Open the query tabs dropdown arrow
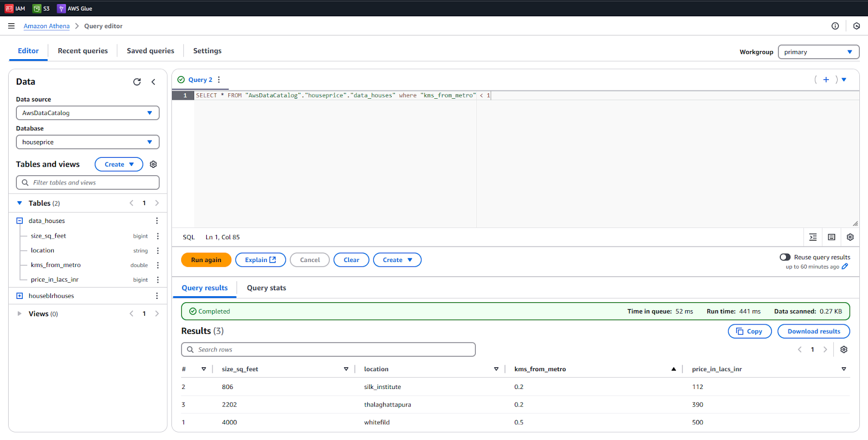868x440 pixels. (844, 80)
